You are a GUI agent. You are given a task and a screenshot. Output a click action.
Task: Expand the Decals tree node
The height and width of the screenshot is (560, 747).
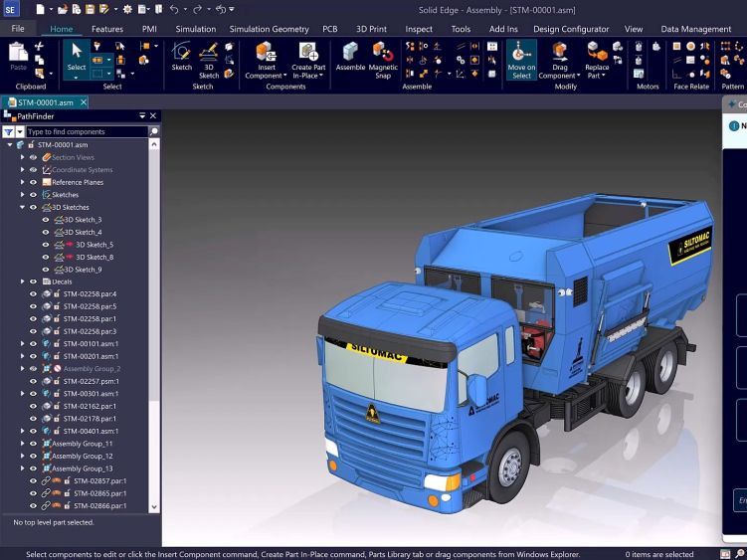click(x=23, y=281)
